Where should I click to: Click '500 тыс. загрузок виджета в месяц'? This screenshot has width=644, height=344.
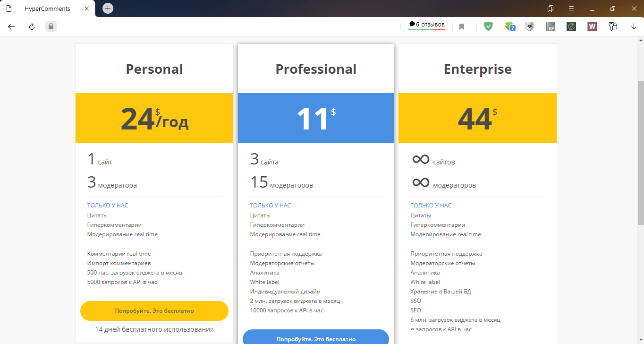[135, 273]
